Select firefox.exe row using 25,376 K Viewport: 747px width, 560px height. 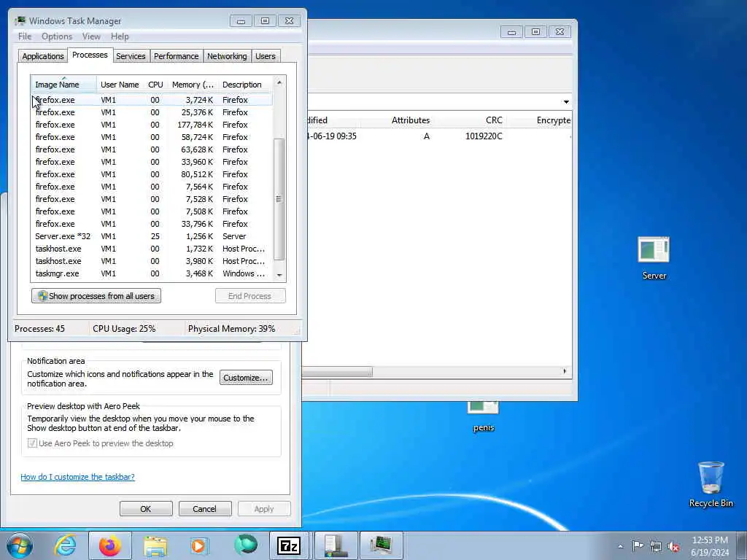pos(152,112)
